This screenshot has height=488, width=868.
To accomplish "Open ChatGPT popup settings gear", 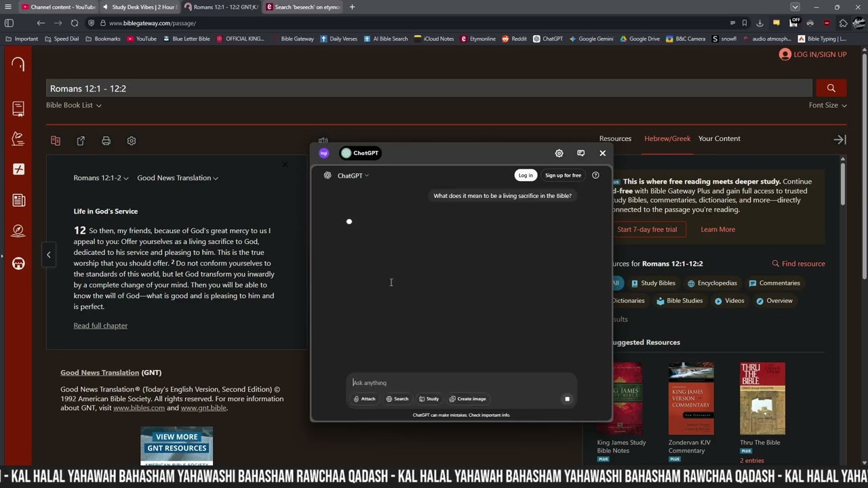I will (x=559, y=153).
